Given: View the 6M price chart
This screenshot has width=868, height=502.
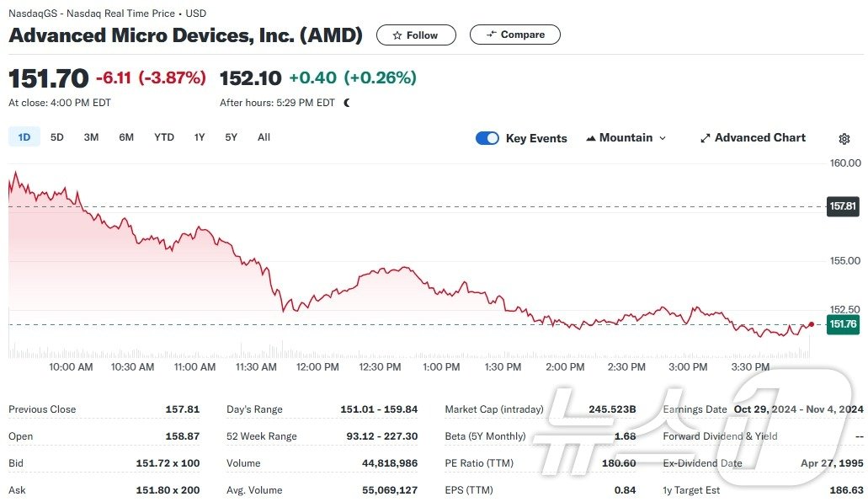Looking at the screenshot, I should (126, 136).
